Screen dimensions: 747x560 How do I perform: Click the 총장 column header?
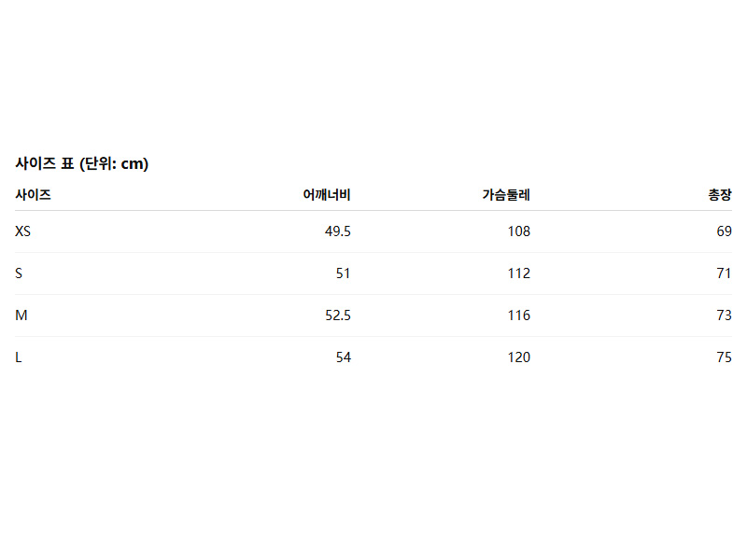coord(720,195)
